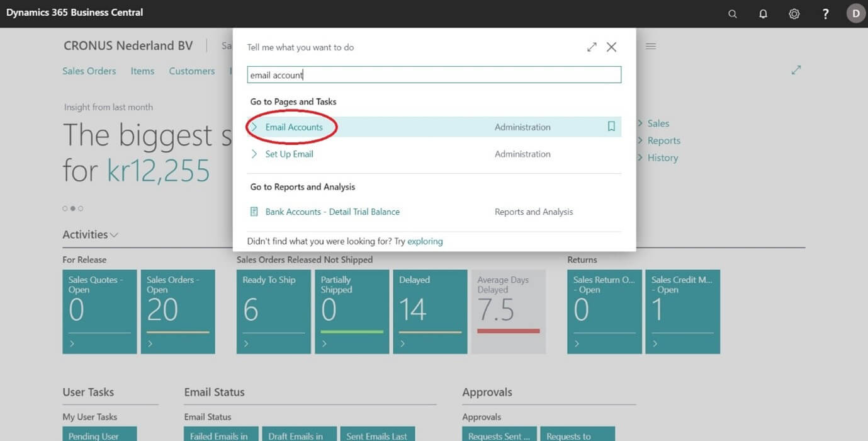Select the third headline carousel dot
This screenshot has height=441, width=868.
[81, 209]
